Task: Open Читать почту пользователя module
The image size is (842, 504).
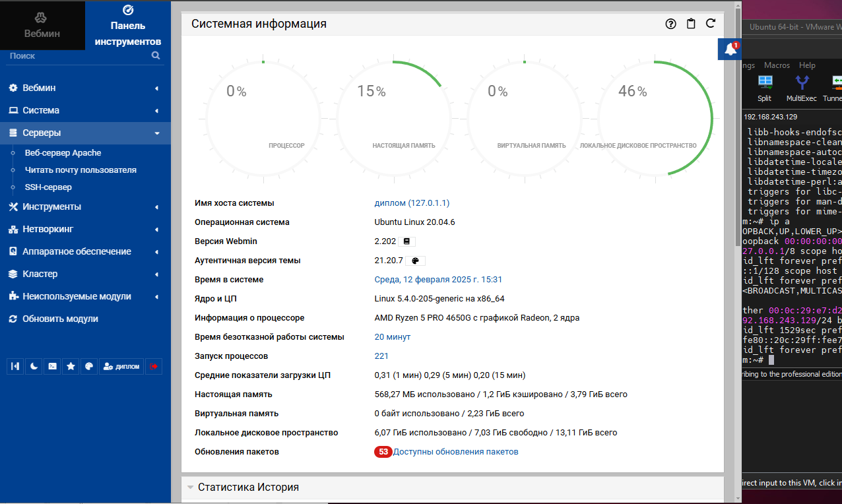Action: 81,170
